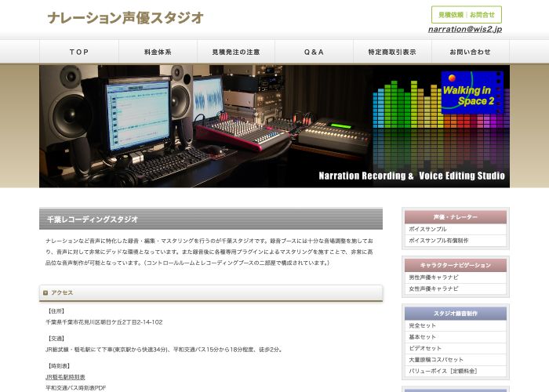
Task: Click the studio equipment banner image
Action: click(274, 126)
